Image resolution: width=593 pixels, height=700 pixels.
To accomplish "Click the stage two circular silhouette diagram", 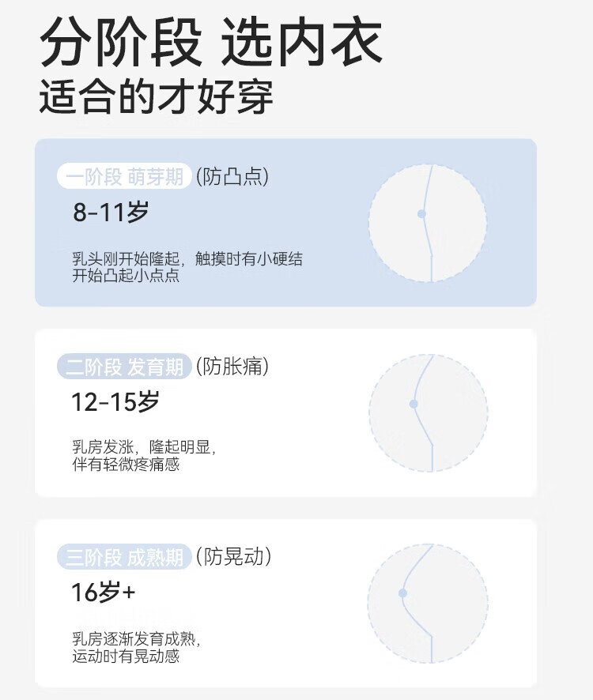I will (x=428, y=413).
